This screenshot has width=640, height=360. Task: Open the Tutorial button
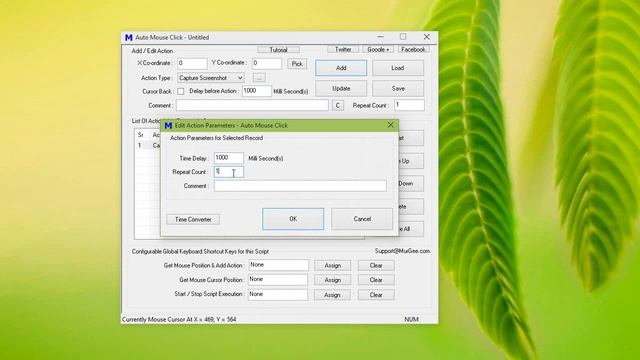click(278, 50)
